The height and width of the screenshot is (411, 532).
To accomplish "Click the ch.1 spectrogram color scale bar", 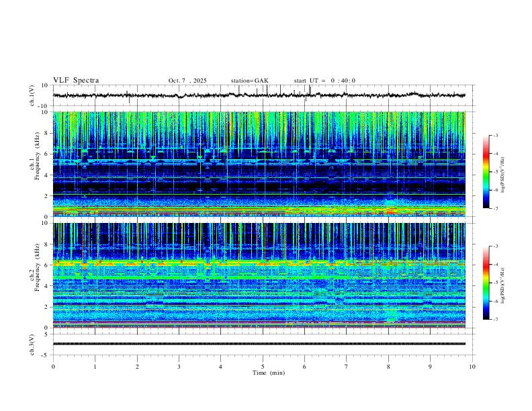I will (486, 172).
